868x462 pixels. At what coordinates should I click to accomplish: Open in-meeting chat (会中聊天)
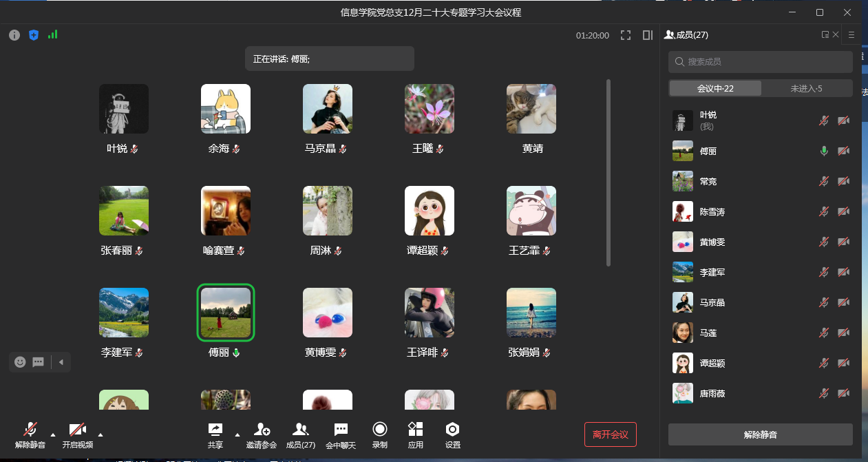[341, 434]
